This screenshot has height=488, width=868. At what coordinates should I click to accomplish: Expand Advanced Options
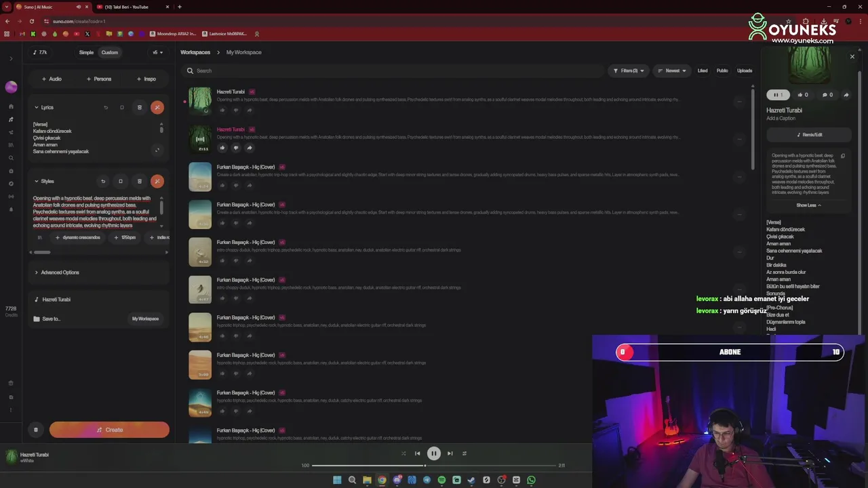pos(57,272)
